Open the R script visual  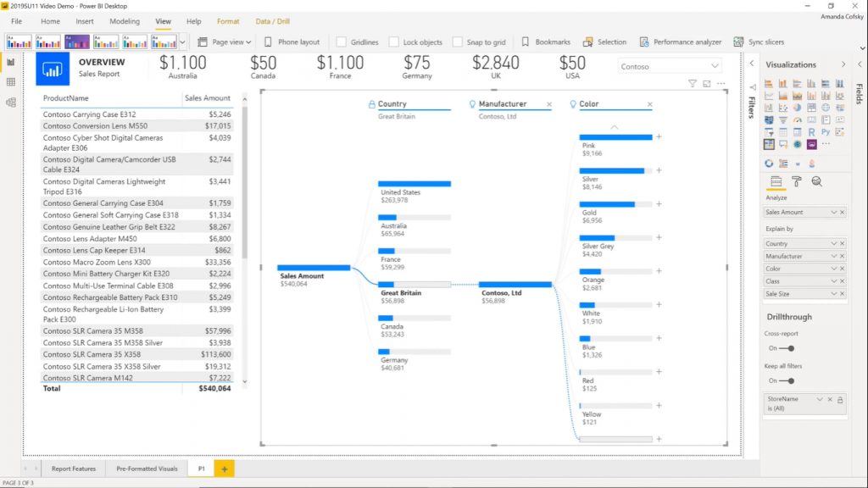click(x=812, y=131)
